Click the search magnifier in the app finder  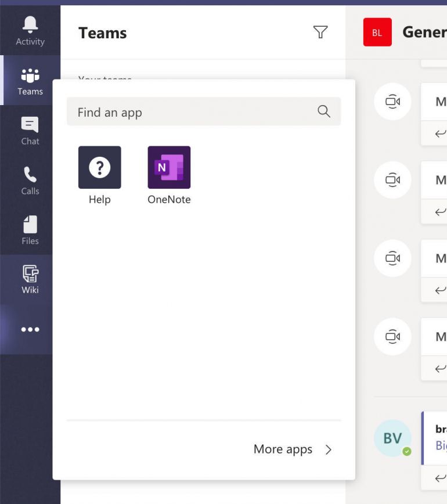323,111
